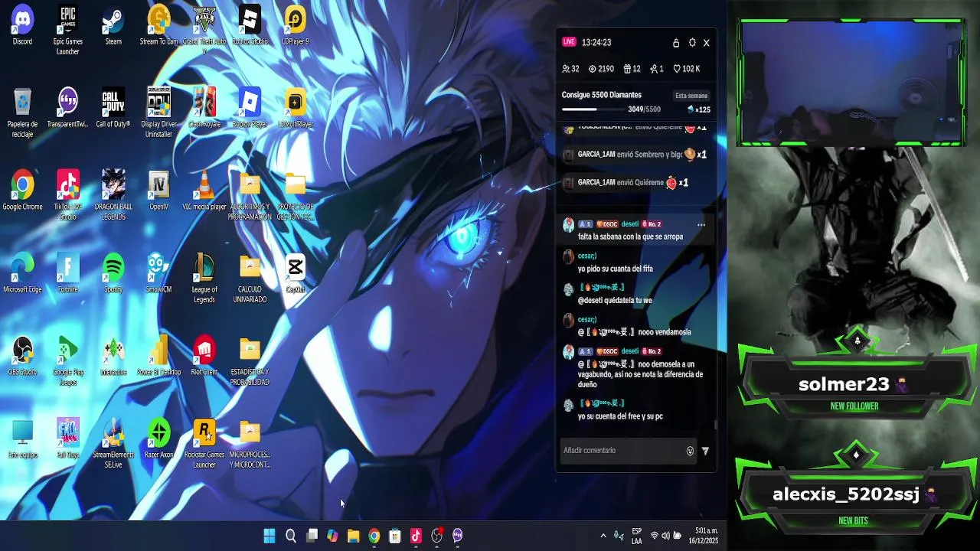Select the Fall Guys desktop icon
This screenshot has width=980, height=551.
67,439
